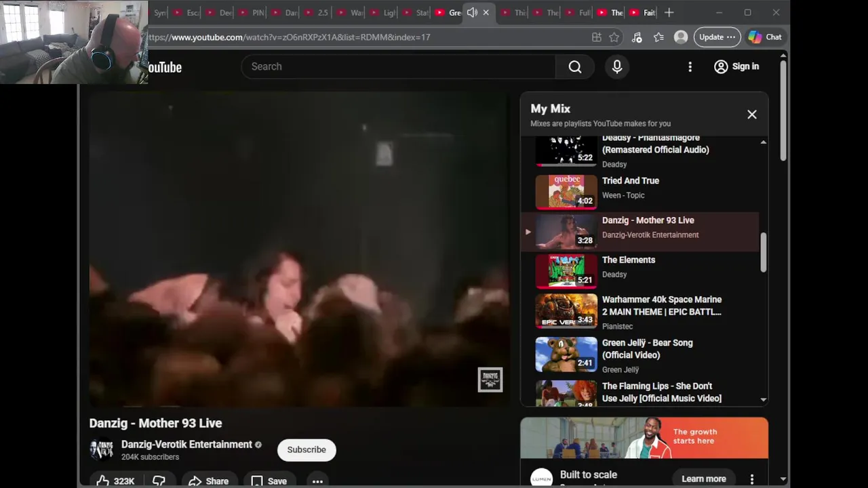Open a new browser tab
Viewport: 868px width, 488px height.
click(669, 12)
